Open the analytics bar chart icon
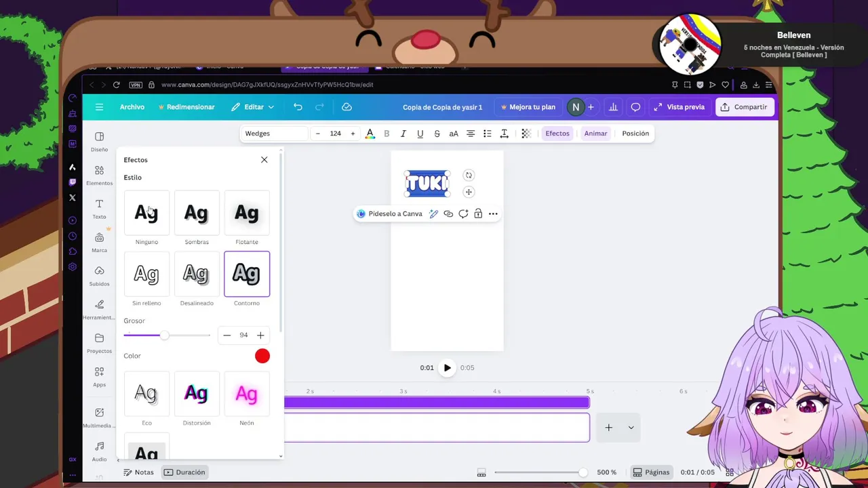 (x=613, y=107)
